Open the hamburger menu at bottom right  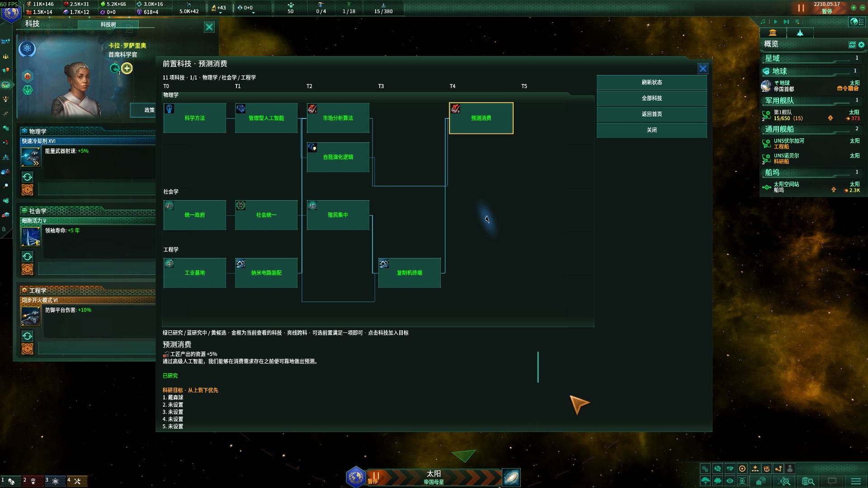point(856,481)
